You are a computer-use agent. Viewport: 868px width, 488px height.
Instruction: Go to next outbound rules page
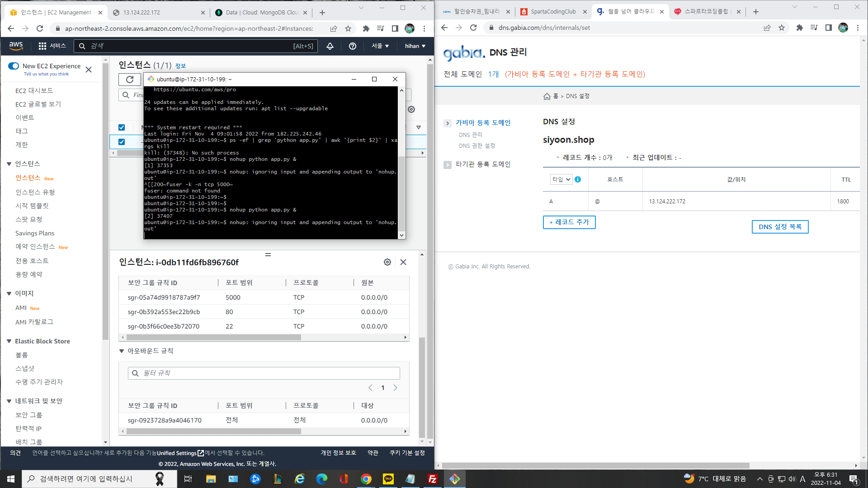[395, 388]
